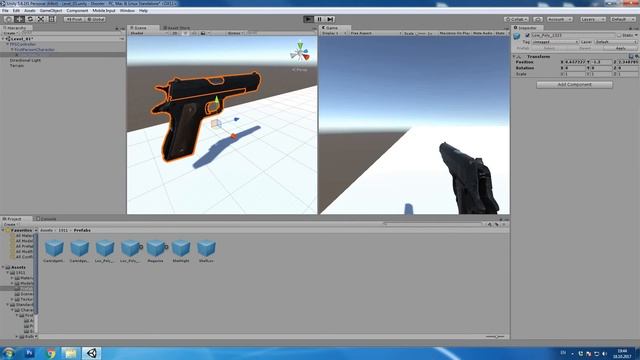Open the Free Aspect dropdown
Screen dimensions: 640x360
[376, 33]
